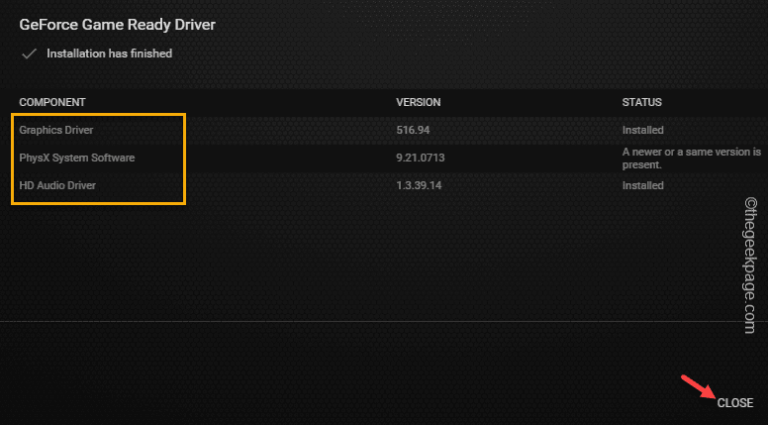Click the VERSION column header
The height and width of the screenshot is (425, 768).
coord(418,103)
